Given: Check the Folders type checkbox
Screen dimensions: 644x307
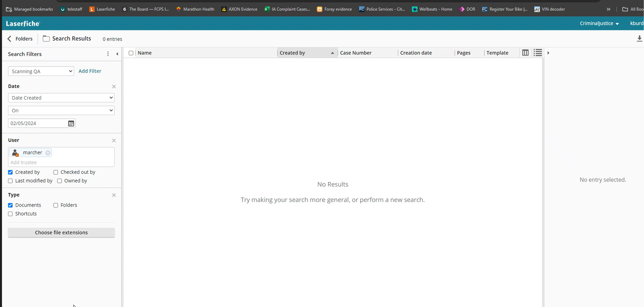Looking at the screenshot, I should [56, 205].
